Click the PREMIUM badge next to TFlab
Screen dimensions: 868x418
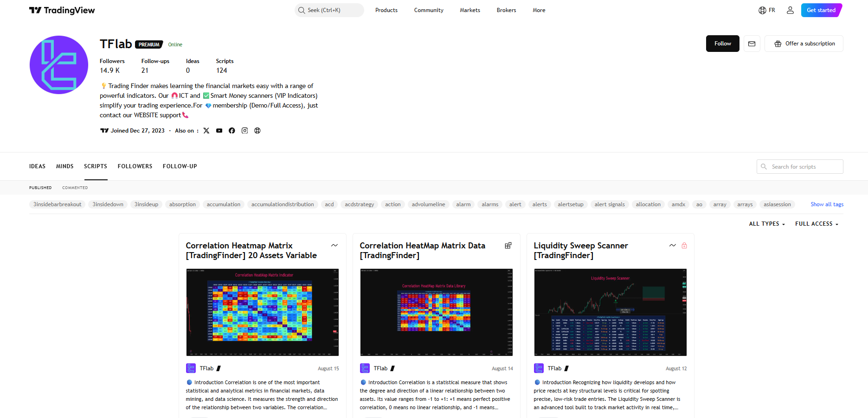pos(149,44)
